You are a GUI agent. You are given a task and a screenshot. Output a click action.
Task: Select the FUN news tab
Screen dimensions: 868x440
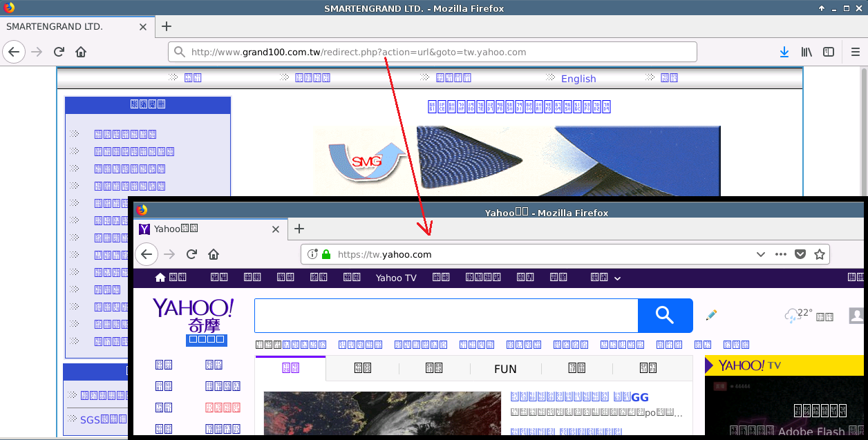(x=505, y=369)
